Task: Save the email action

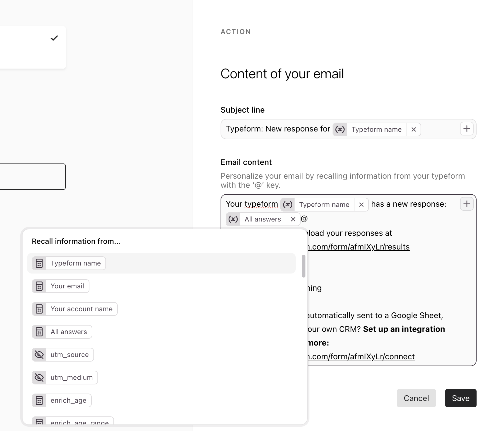Action: click(461, 398)
